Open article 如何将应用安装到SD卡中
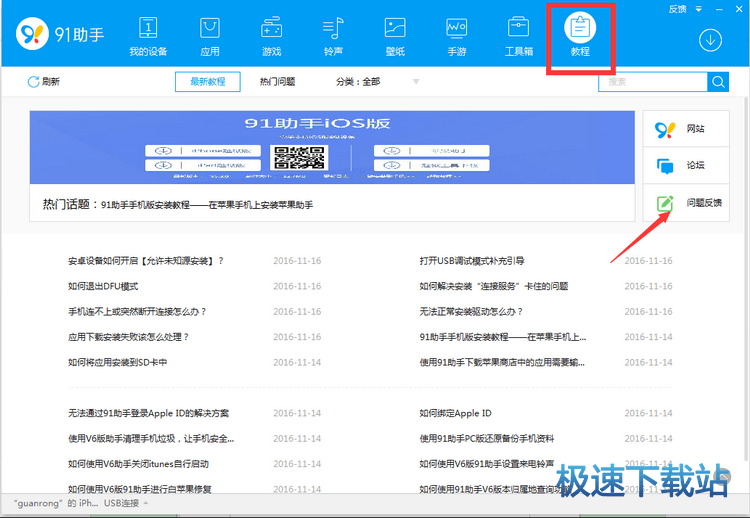 click(x=118, y=362)
